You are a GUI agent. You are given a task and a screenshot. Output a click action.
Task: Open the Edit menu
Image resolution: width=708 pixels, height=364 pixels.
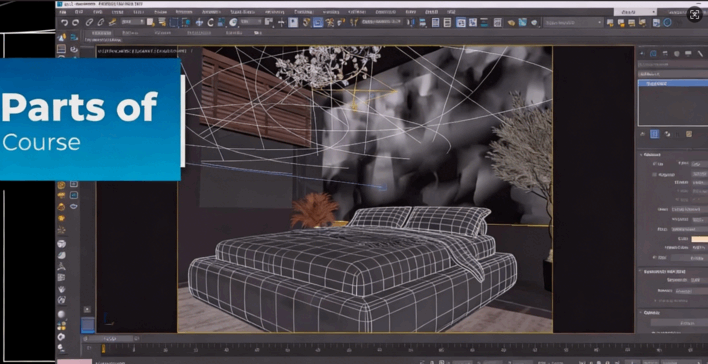79,12
